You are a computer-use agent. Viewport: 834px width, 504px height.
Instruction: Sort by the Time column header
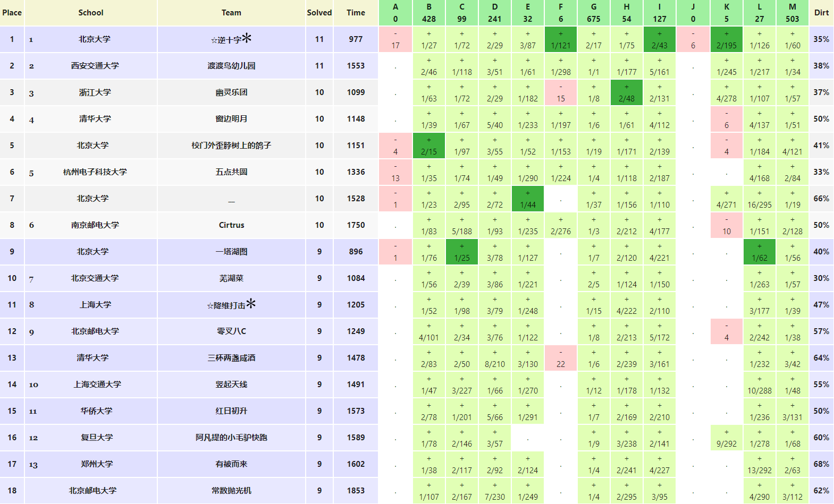point(356,13)
